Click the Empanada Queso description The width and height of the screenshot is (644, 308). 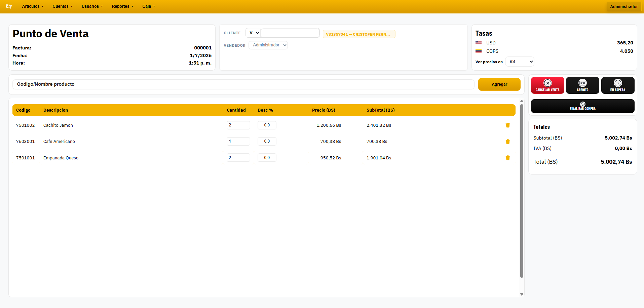[x=61, y=158]
